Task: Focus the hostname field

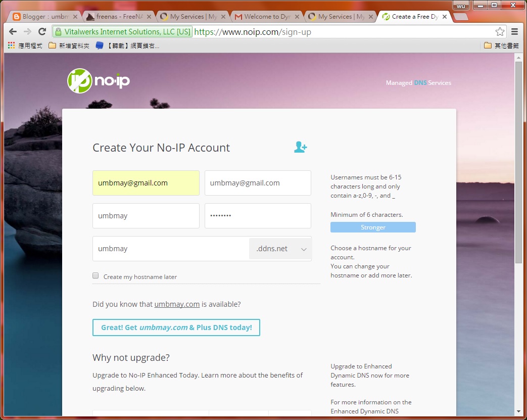Action: coord(171,249)
